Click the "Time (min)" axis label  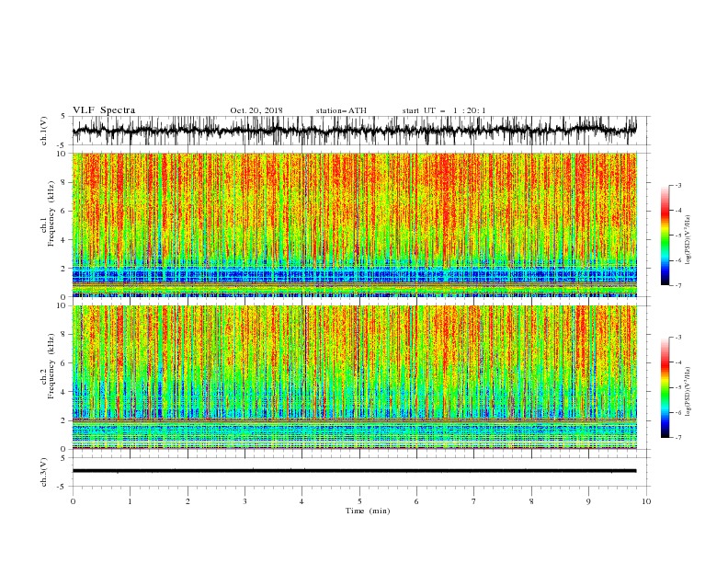368,511
